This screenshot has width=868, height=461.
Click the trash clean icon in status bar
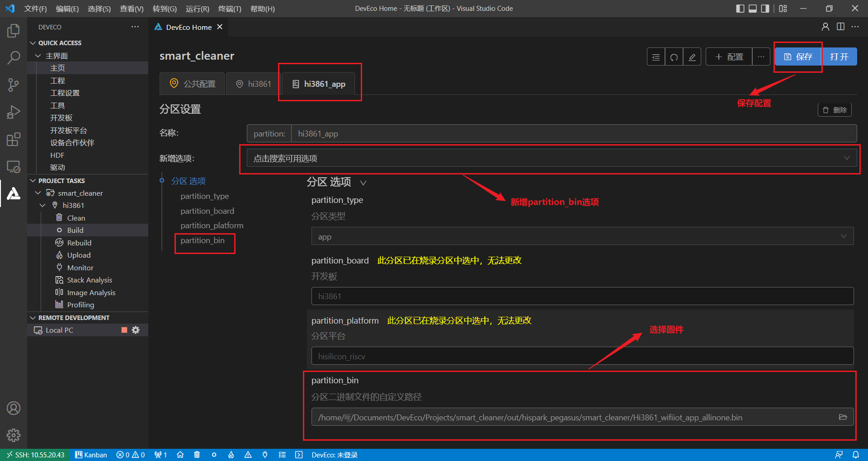[197, 455]
